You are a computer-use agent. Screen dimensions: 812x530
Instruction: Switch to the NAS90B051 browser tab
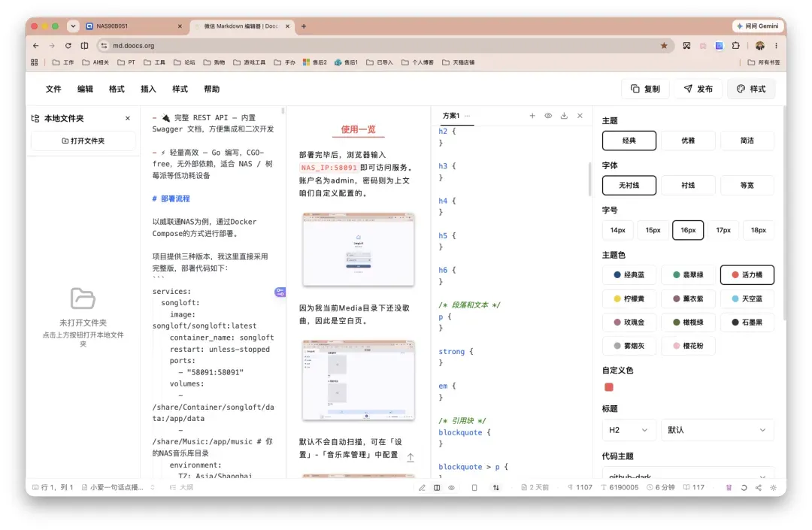[x=134, y=26]
